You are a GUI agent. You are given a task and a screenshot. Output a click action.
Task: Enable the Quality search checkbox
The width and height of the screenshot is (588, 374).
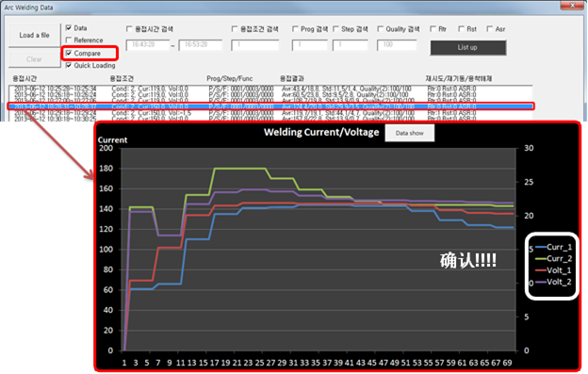click(381, 29)
